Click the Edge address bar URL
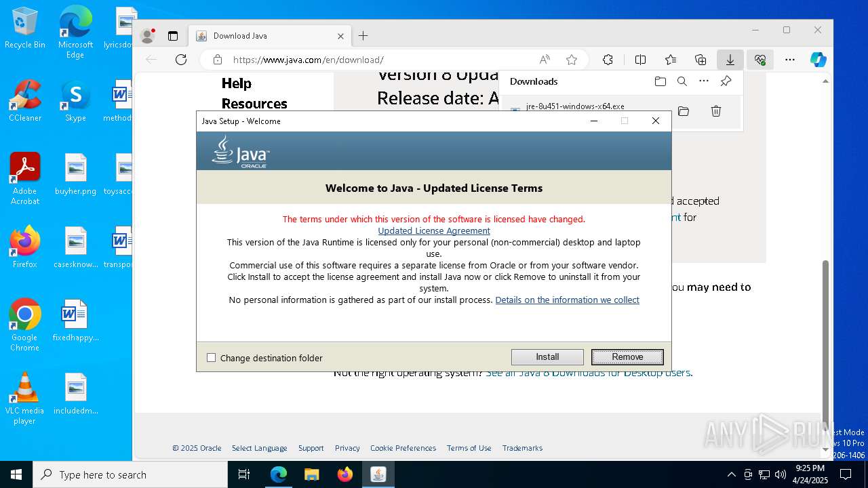The width and height of the screenshot is (868, 488). [x=309, y=60]
